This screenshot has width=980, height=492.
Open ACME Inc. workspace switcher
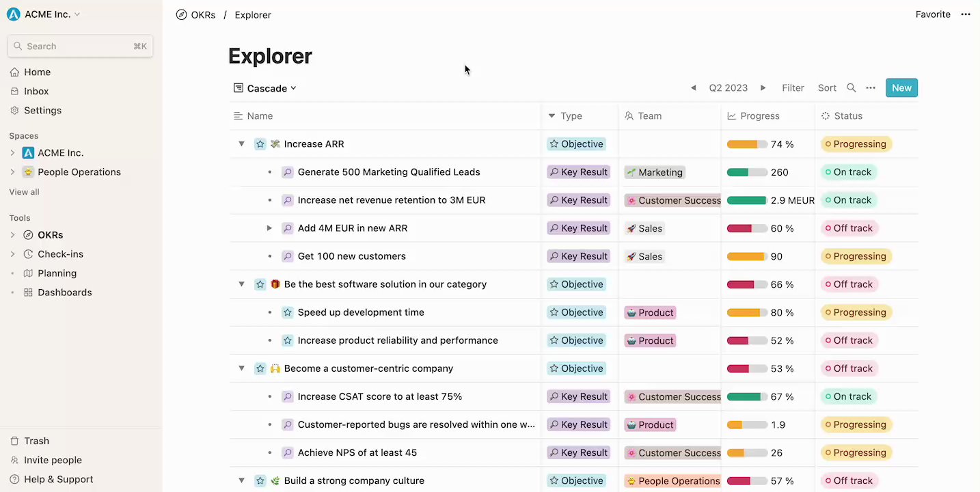pos(45,14)
